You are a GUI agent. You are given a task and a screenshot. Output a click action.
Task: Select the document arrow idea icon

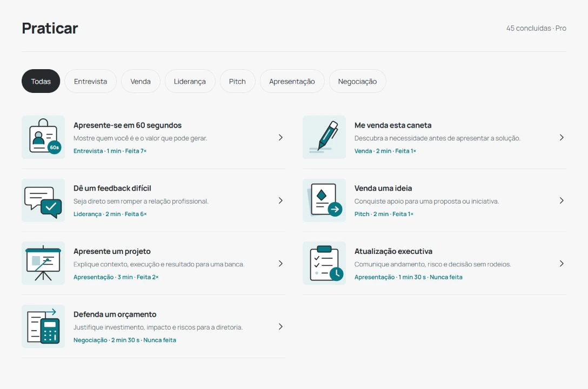tap(324, 200)
